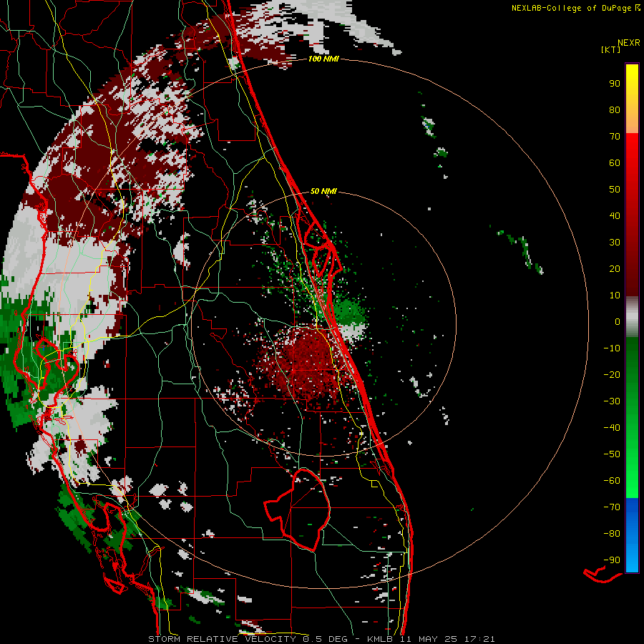The width and height of the screenshot is (644, 644).
Task: Click the 90 value on velocity scale
Action: (615, 84)
